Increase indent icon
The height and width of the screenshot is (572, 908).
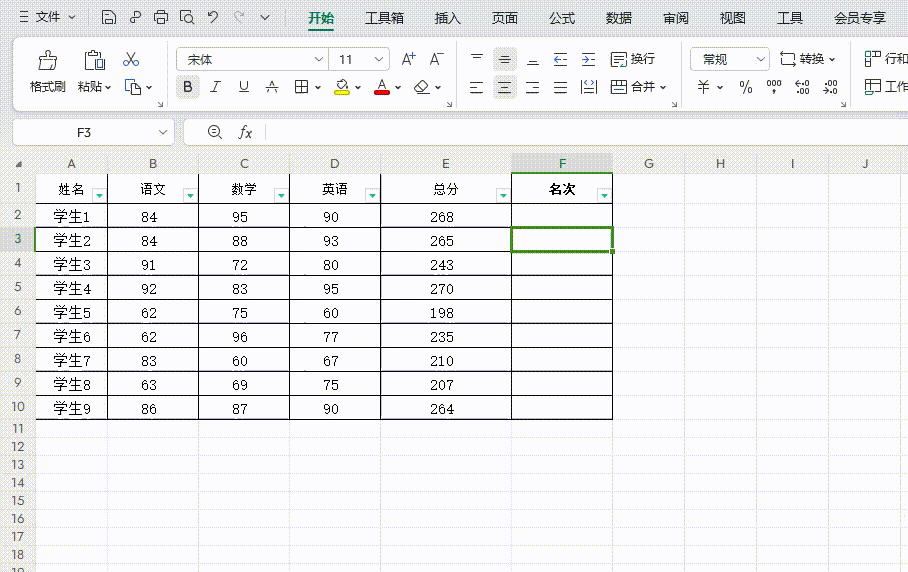(588, 59)
